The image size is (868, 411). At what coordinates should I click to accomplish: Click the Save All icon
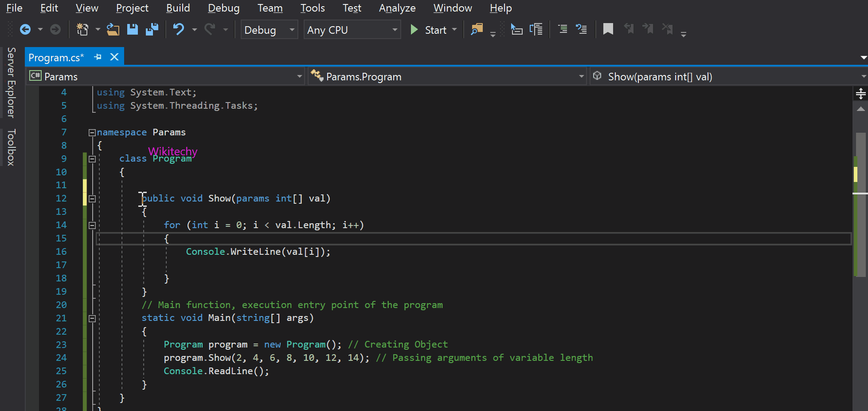point(152,29)
